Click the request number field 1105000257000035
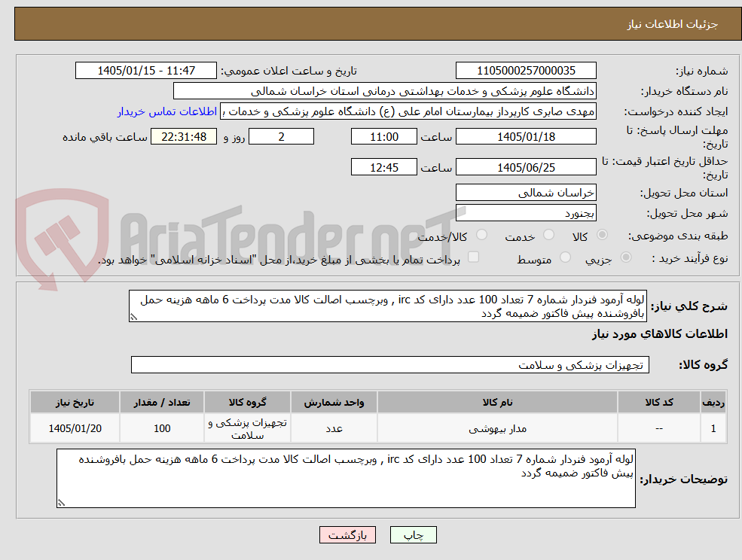 tap(526, 71)
